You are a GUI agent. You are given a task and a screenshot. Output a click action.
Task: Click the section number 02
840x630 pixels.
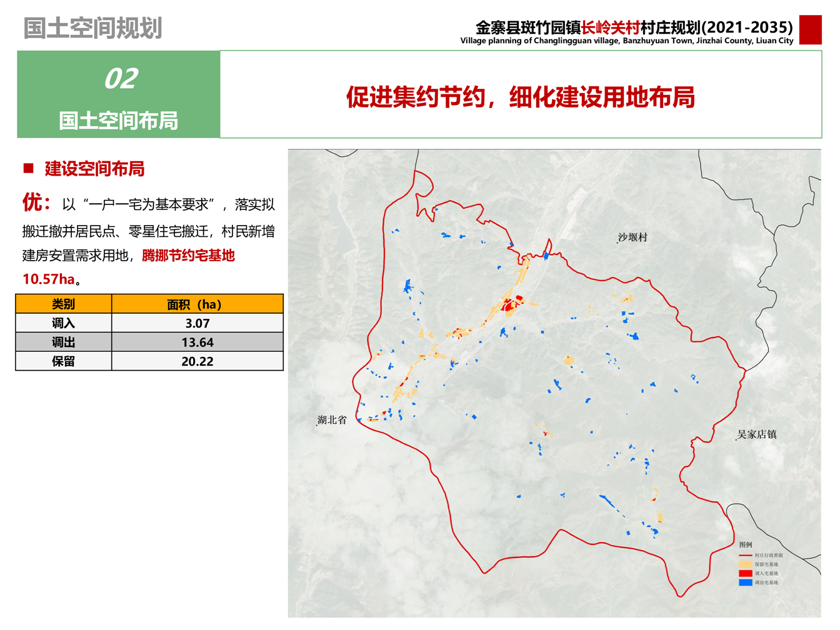point(120,79)
